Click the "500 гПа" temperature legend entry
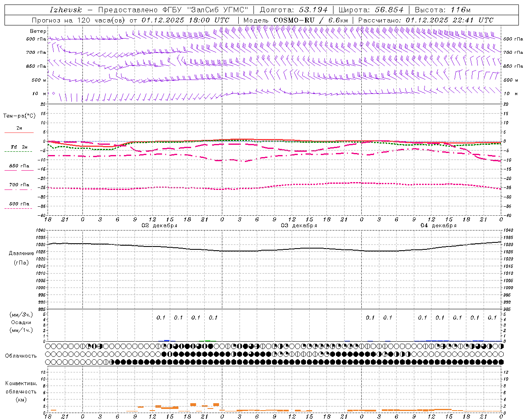The width and height of the screenshot is (525, 420). coord(19,204)
